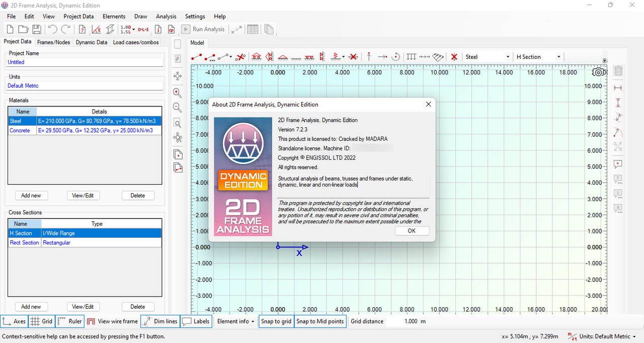644x343 pixels.
Task: Click the Redo arrow icon
Action: pos(65,29)
